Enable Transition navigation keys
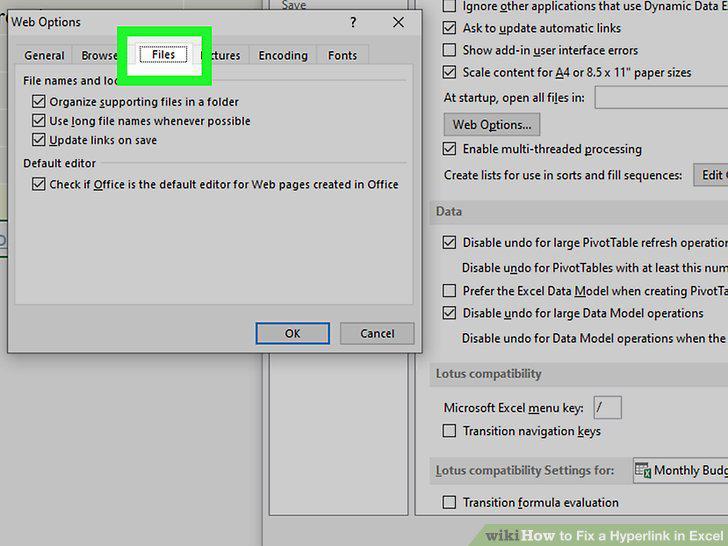Screen dimensions: 728x546 coord(449,431)
